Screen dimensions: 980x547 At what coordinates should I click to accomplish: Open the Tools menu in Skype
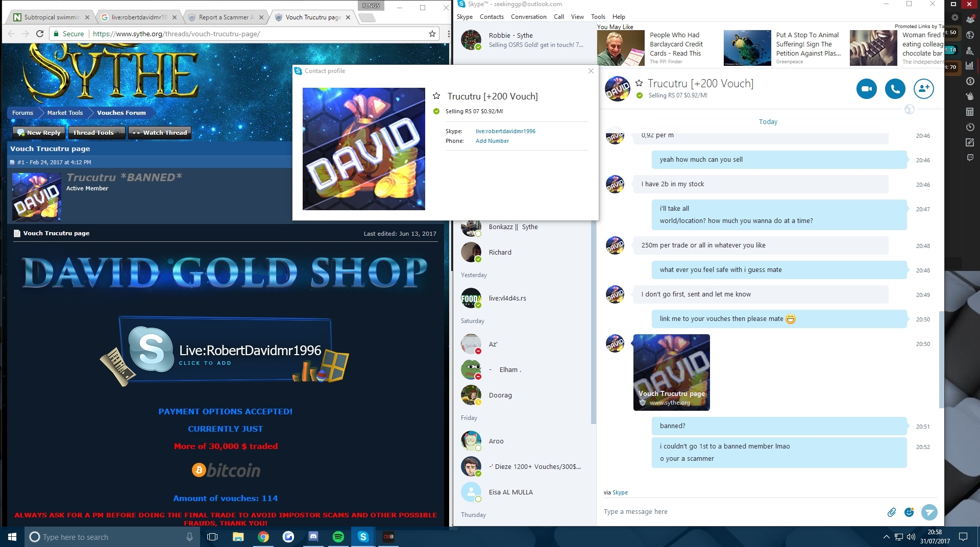[x=598, y=17]
